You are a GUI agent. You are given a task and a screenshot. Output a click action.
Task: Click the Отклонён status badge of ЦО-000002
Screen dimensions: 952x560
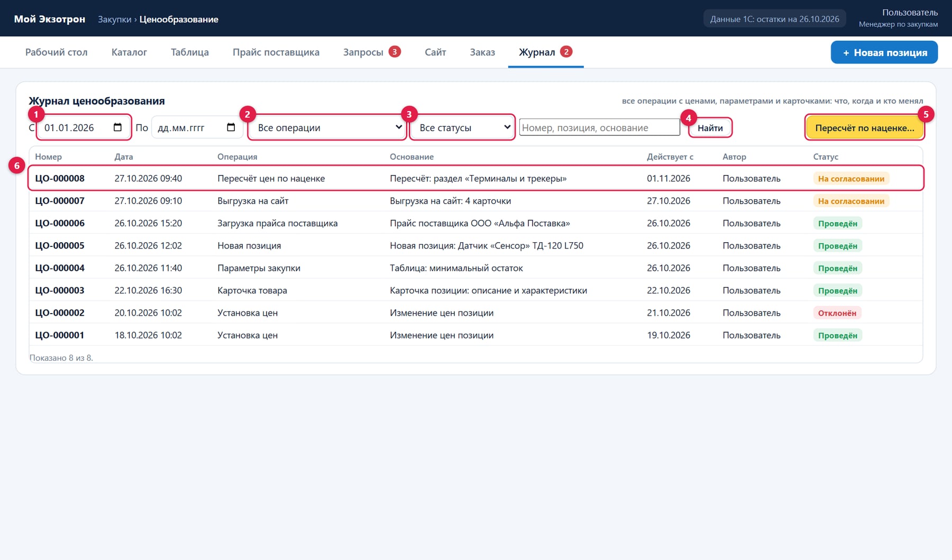click(x=837, y=313)
